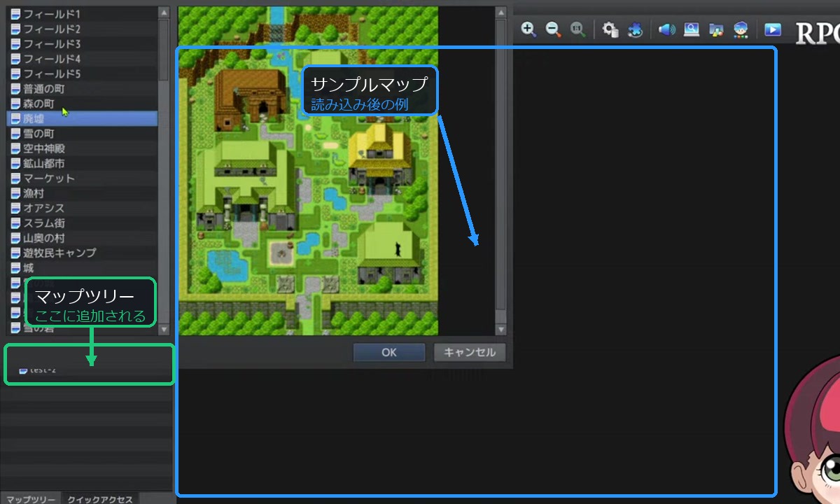Open the Event Searcher laptop icon
840x504 pixels.
(692, 29)
